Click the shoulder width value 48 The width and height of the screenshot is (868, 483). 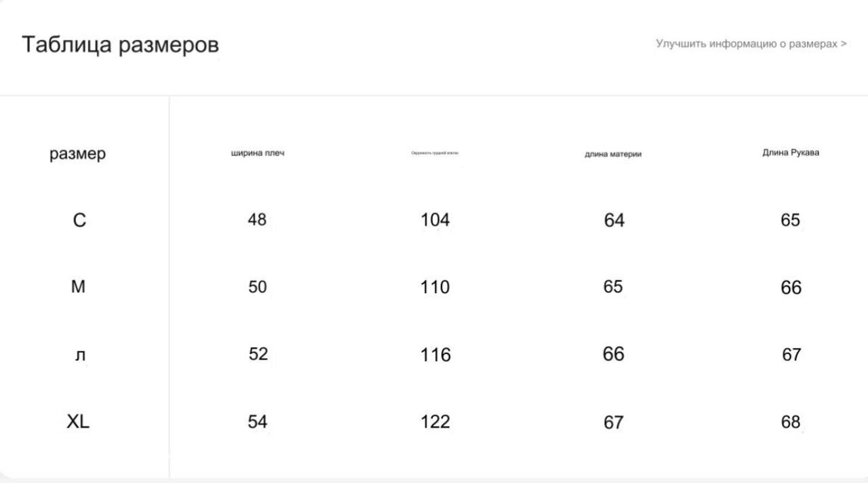click(x=257, y=219)
